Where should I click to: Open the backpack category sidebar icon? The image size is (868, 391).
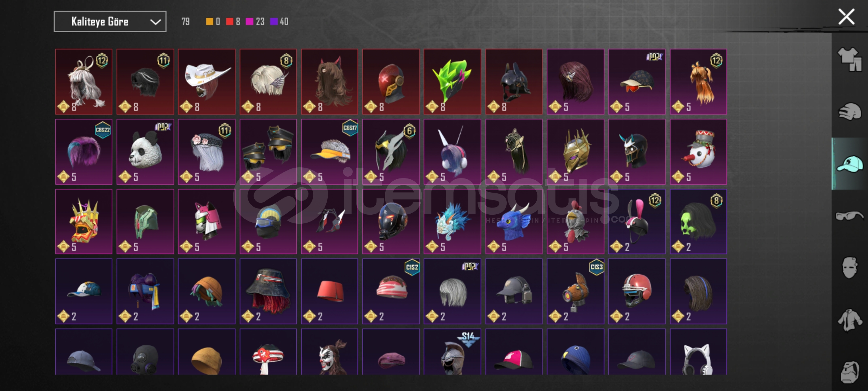(x=849, y=372)
